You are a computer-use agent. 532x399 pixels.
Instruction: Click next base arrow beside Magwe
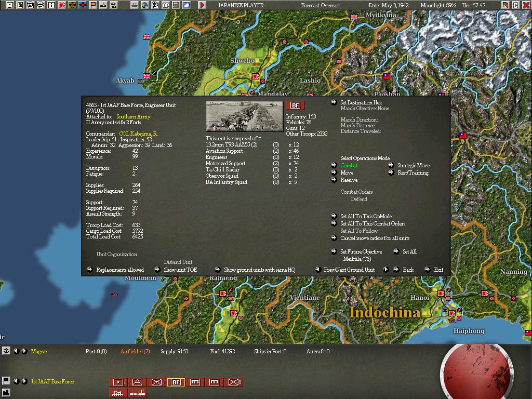[x=24, y=351]
